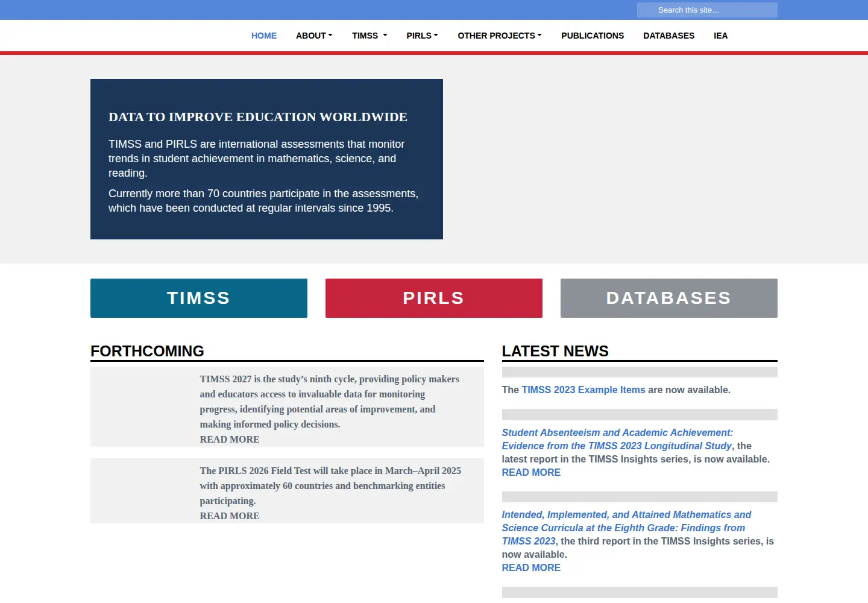Expand the ABOUT dropdown menu
The image size is (868, 603).
click(x=314, y=36)
